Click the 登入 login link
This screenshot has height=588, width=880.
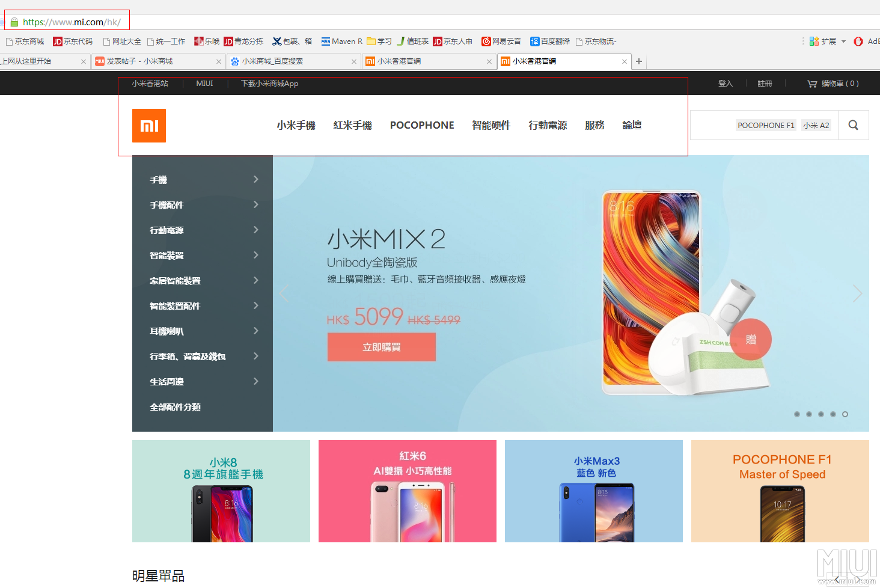[726, 84]
